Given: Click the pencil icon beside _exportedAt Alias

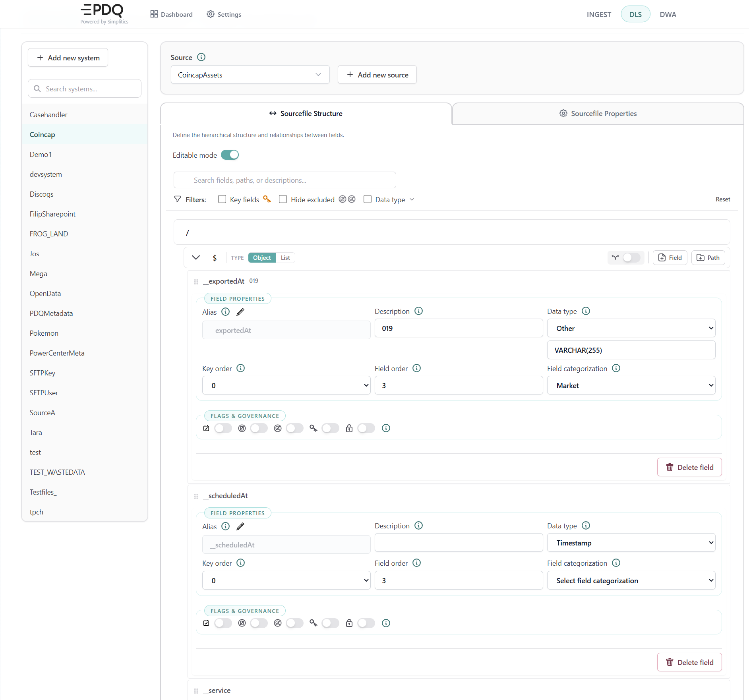Looking at the screenshot, I should pyautogui.click(x=240, y=312).
